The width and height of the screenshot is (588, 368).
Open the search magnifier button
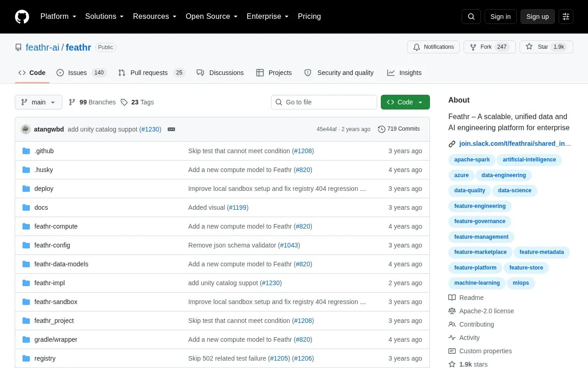(471, 17)
